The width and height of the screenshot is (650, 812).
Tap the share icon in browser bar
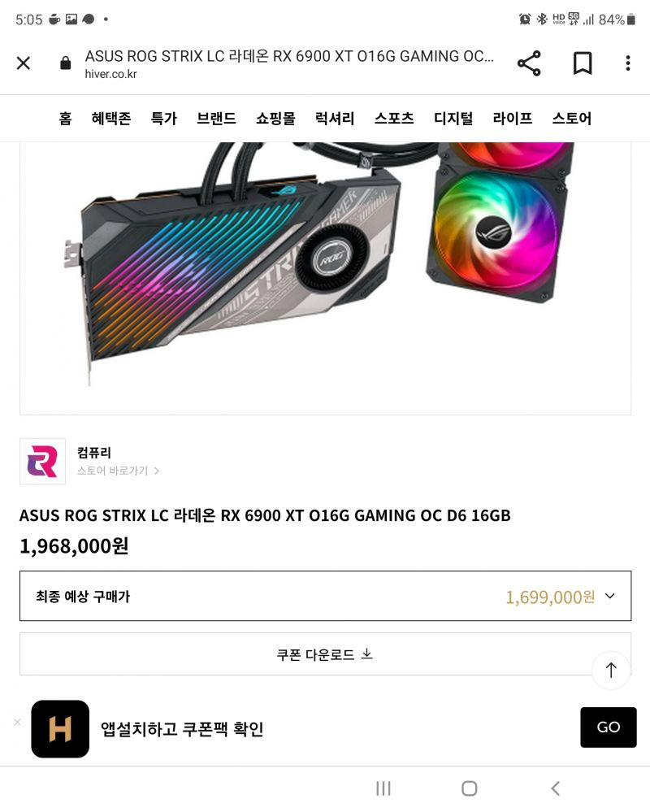(529, 63)
